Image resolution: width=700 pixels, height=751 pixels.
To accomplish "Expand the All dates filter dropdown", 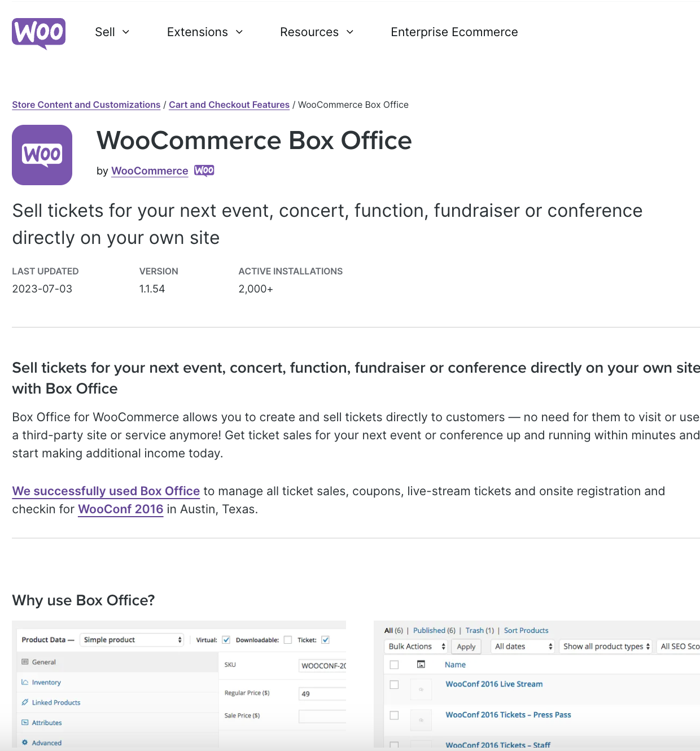I will [x=522, y=646].
